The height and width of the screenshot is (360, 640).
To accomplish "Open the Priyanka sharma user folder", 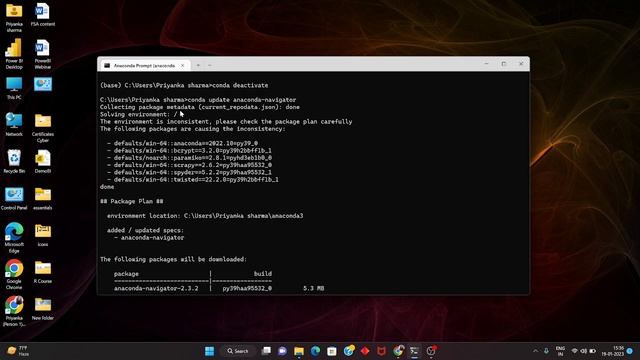I will click(14, 17).
